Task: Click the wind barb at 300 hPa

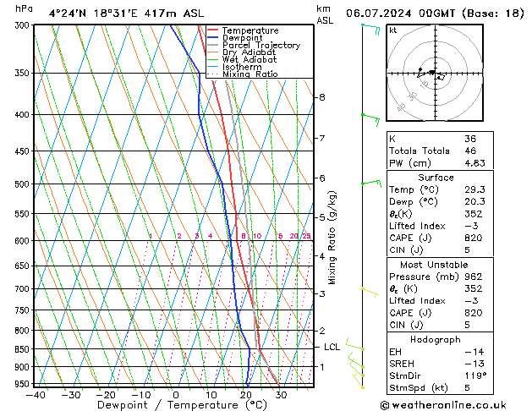Action: pyautogui.click(x=370, y=28)
